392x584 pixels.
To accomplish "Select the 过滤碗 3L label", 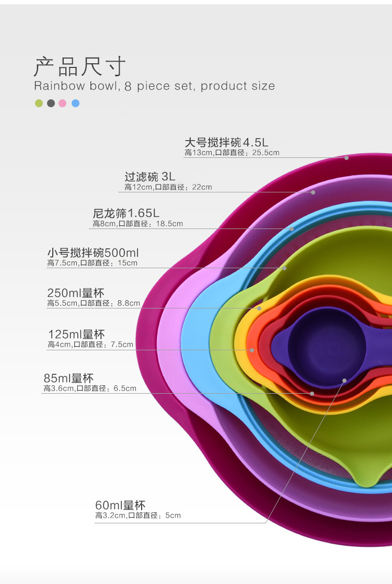I will tap(149, 177).
